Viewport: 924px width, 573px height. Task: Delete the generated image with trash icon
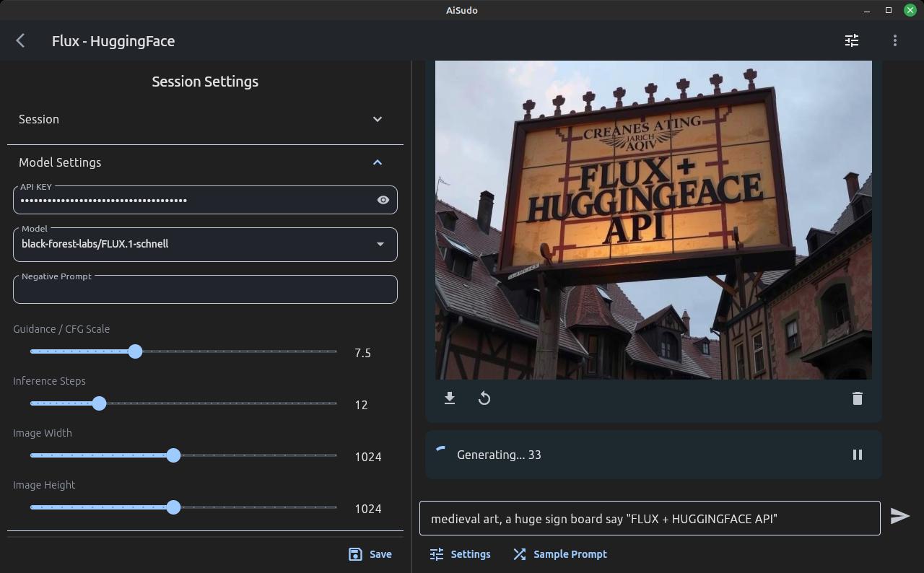point(858,398)
